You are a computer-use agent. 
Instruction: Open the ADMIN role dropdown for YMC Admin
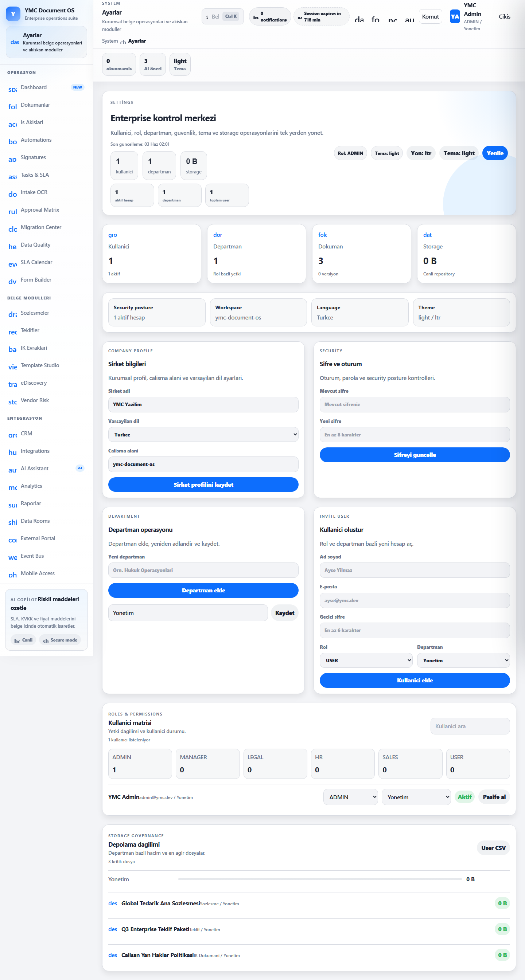[351, 797]
